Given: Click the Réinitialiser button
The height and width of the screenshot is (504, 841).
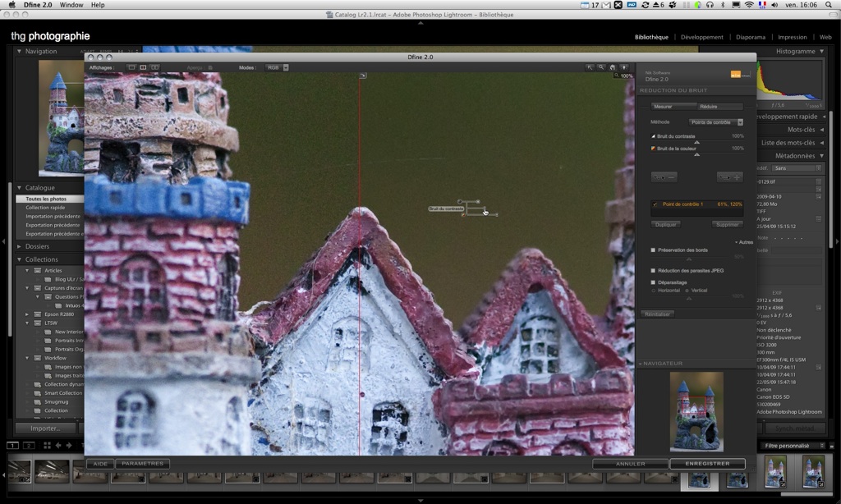Looking at the screenshot, I should [657, 314].
